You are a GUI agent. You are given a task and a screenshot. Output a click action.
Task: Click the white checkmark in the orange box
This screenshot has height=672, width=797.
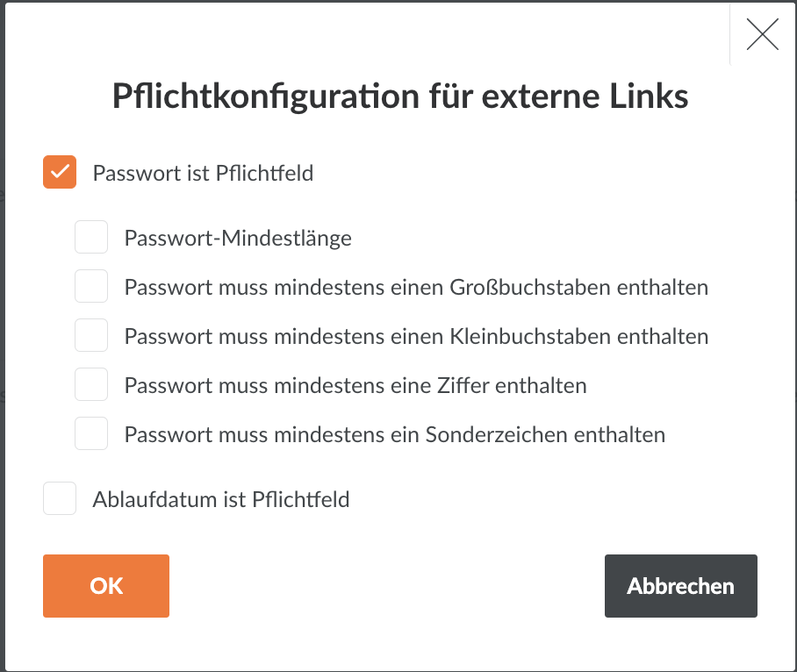[60, 172]
